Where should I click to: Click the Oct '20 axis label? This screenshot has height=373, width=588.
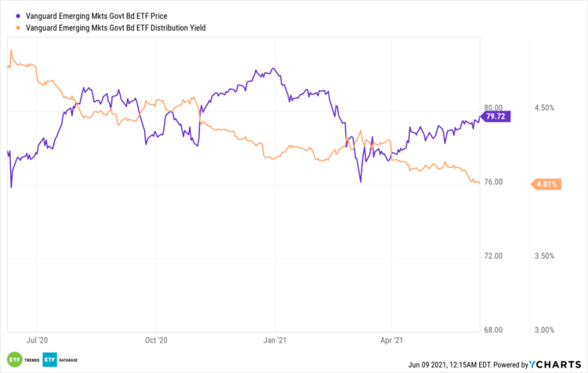[157, 341]
